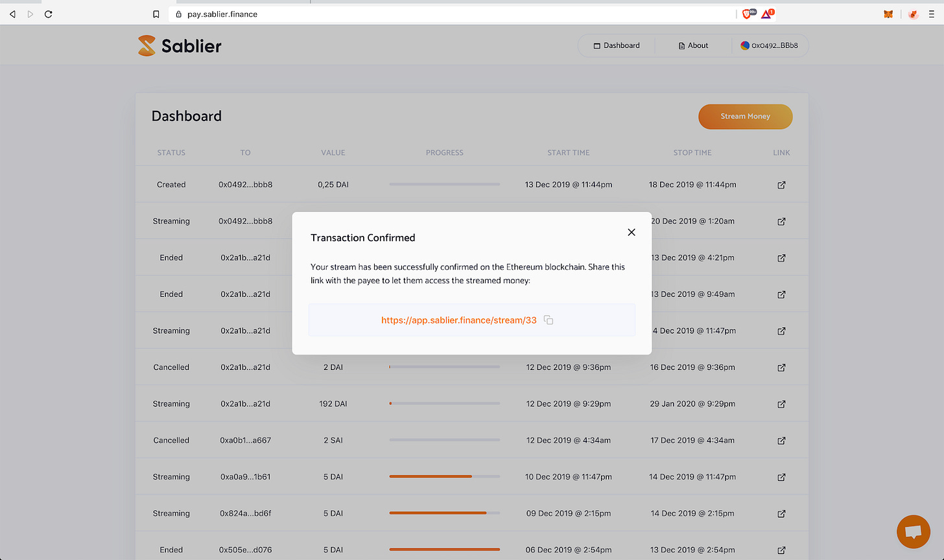Viewport: 944px width, 560px height.
Task: Open MetaMask fox extension
Action: coord(888,14)
